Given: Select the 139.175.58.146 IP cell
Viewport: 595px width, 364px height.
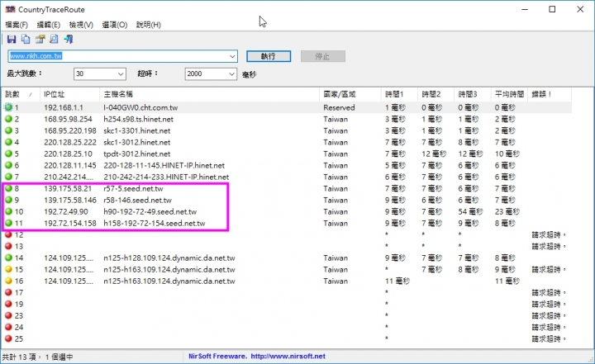Looking at the screenshot, I should click(70, 200).
